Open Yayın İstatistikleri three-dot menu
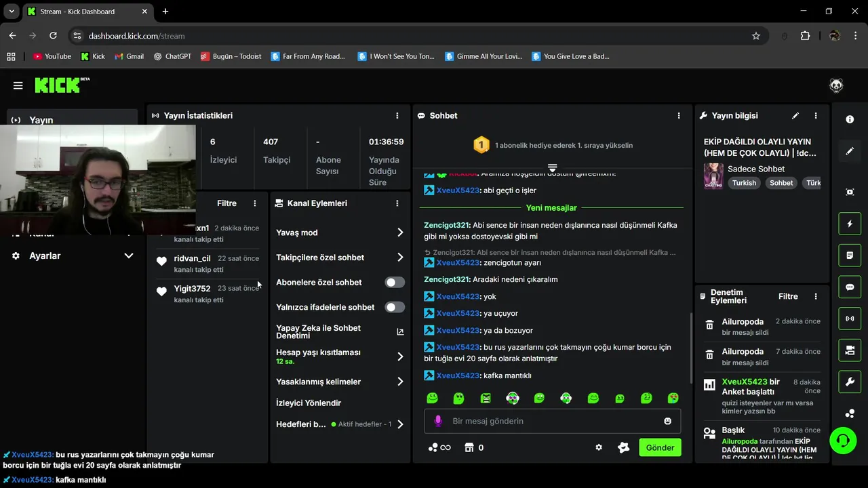868x488 pixels. coord(397,116)
